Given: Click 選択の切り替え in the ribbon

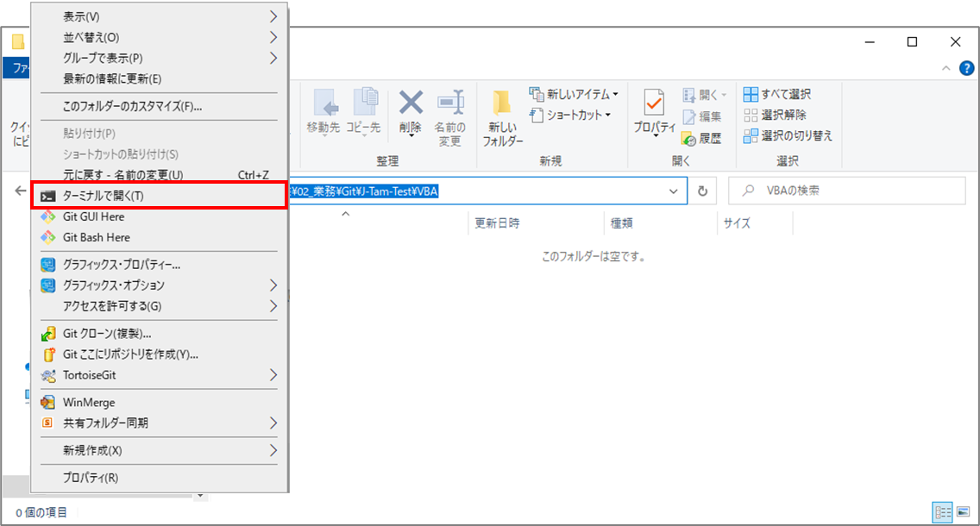Looking at the screenshot, I should (x=788, y=135).
